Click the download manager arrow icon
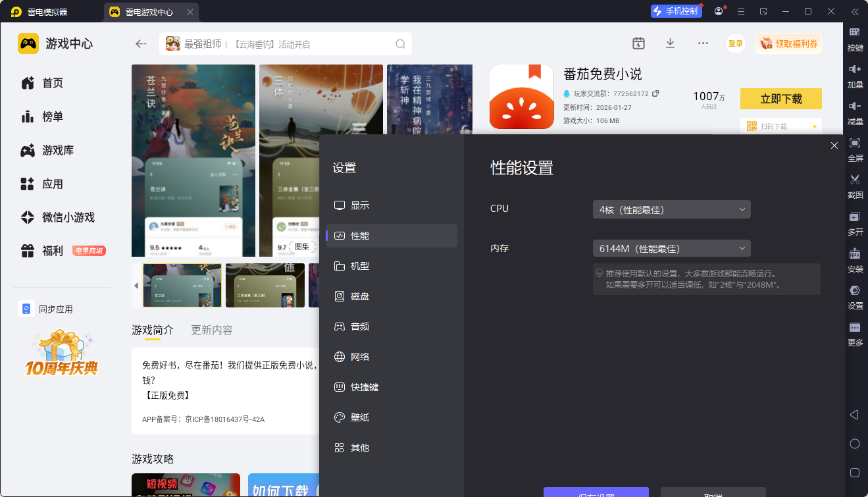Viewport: 868px width, 497px height. point(670,43)
